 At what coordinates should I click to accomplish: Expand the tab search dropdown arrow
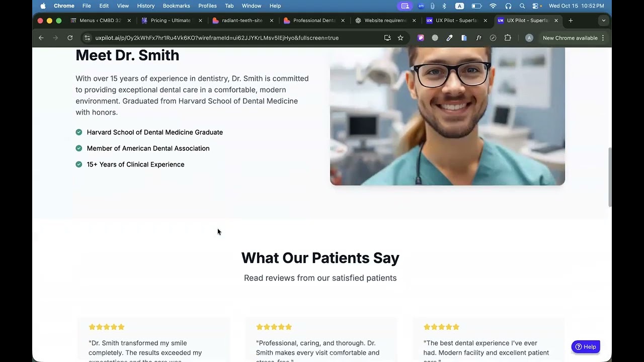coord(603,21)
